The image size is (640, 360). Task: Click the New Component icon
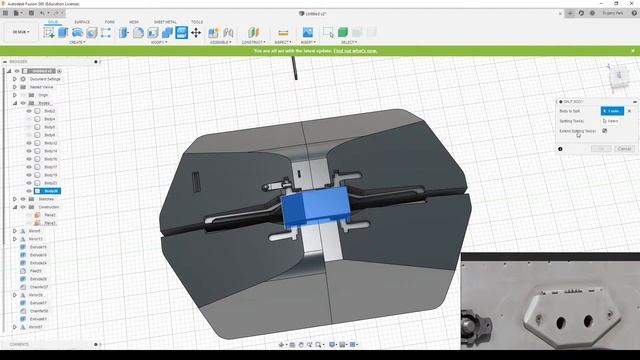point(213,33)
